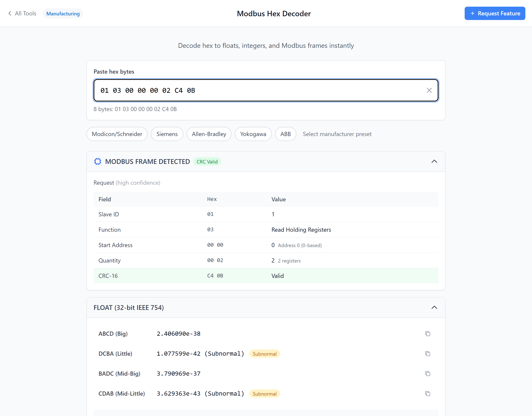
Task: Click the FLOAT (32-bit IEEE 754) header
Action: 129,307
